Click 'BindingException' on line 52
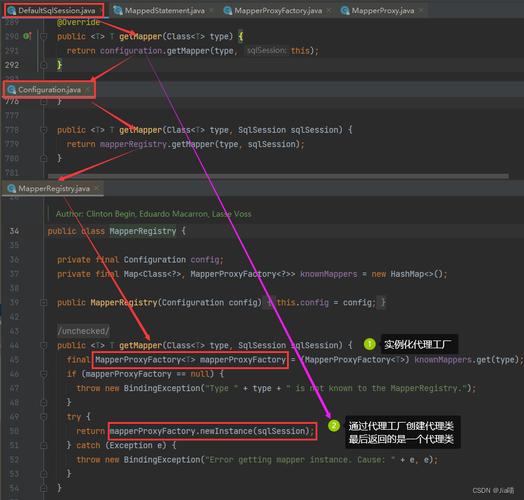The width and height of the screenshot is (524, 500). (162, 460)
